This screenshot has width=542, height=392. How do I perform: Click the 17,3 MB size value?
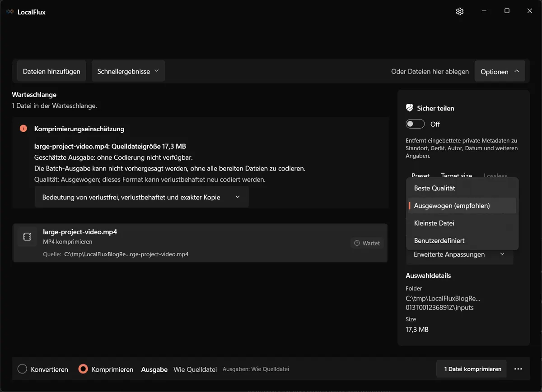[x=417, y=330]
